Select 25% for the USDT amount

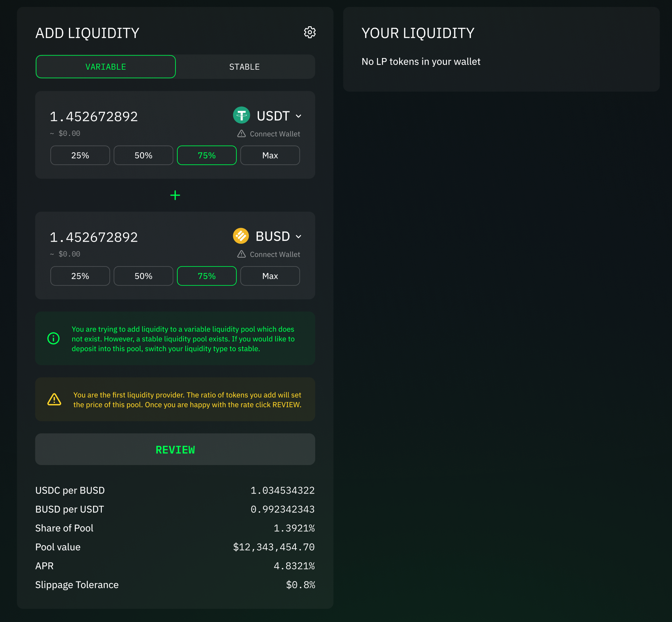pyautogui.click(x=80, y=155)
